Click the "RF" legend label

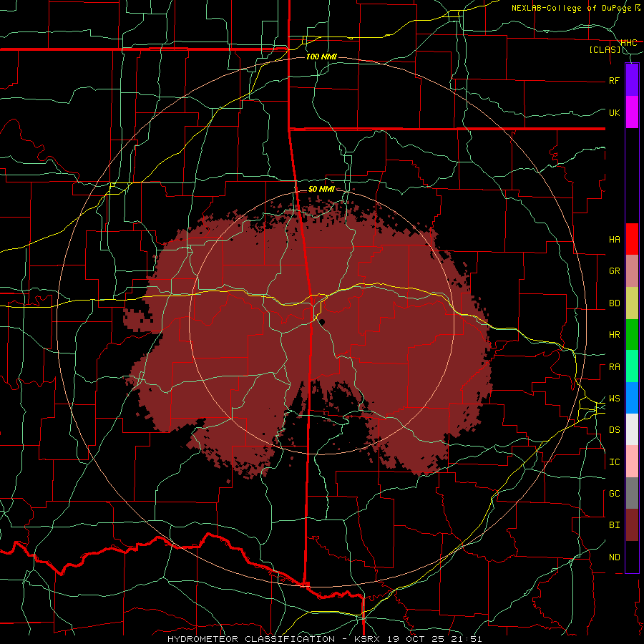[614, 80]
